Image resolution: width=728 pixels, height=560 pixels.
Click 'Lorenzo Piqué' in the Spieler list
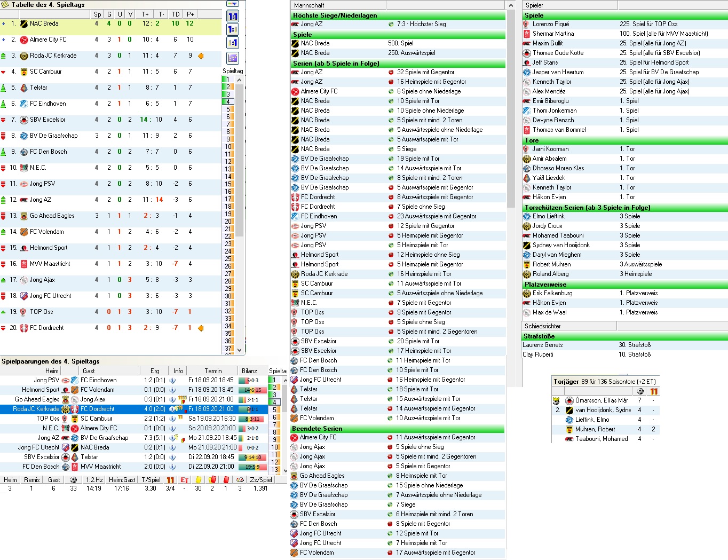[x=551, y=24]
